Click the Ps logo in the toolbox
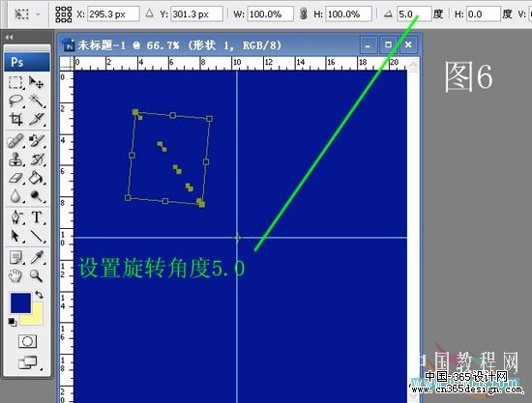This screenshot has height=403, width=532. click(27, 62)
